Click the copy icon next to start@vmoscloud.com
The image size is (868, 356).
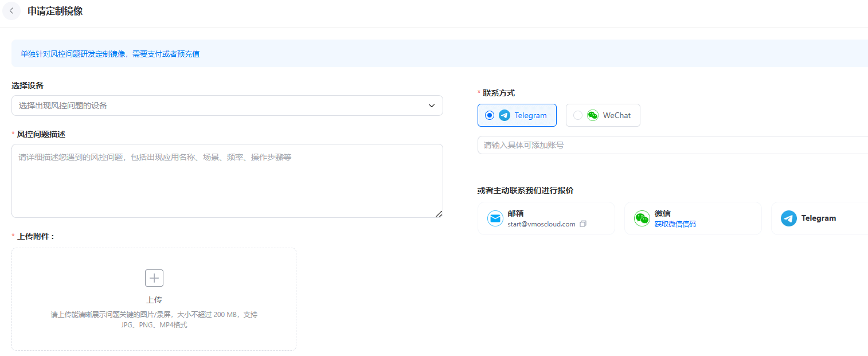point(583,224)
